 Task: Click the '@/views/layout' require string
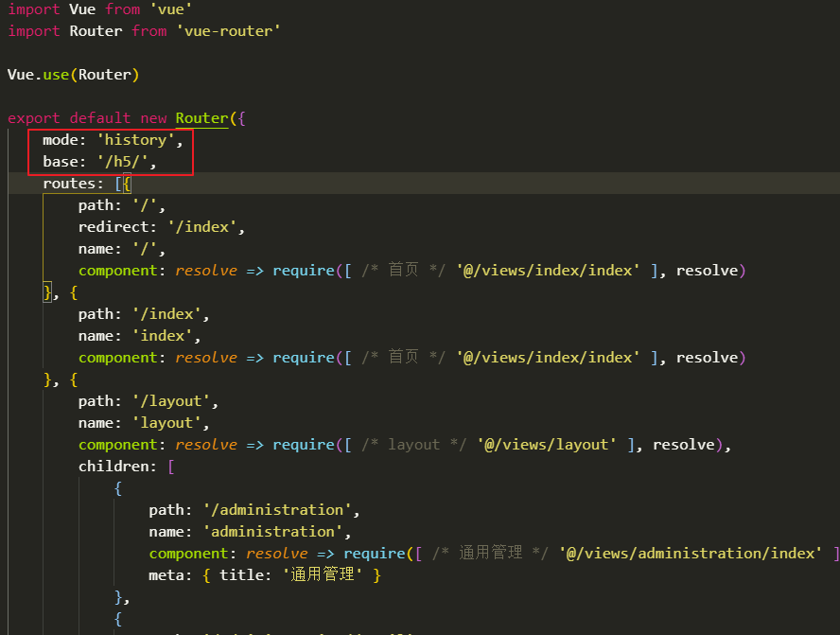(x=547, y=445)
